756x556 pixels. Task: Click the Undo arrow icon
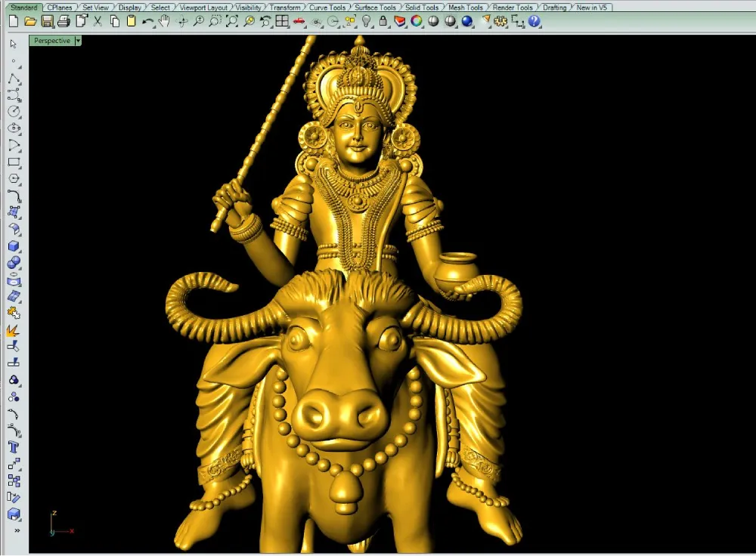click(x=148, y=21)
